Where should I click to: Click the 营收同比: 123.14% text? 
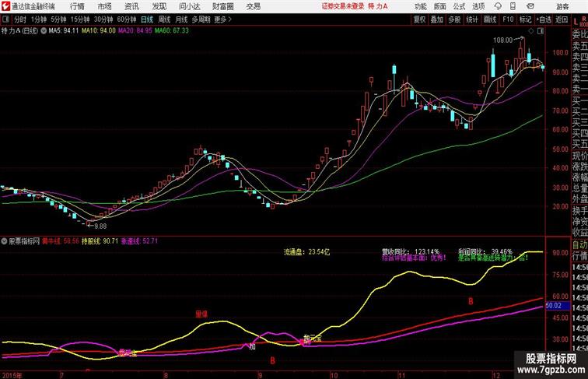pyautogui.click(x=410, y=252)
